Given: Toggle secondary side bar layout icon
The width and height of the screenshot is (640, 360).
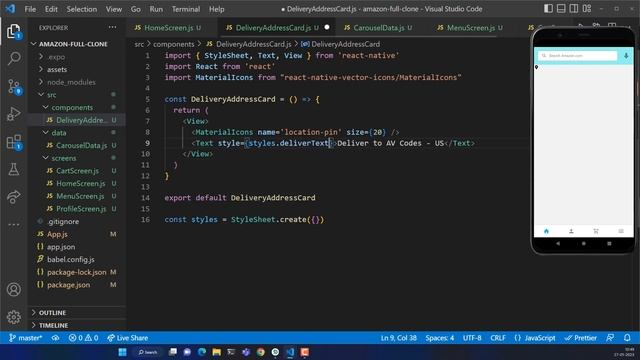Looking at the screenshot, I should point(574,9).
